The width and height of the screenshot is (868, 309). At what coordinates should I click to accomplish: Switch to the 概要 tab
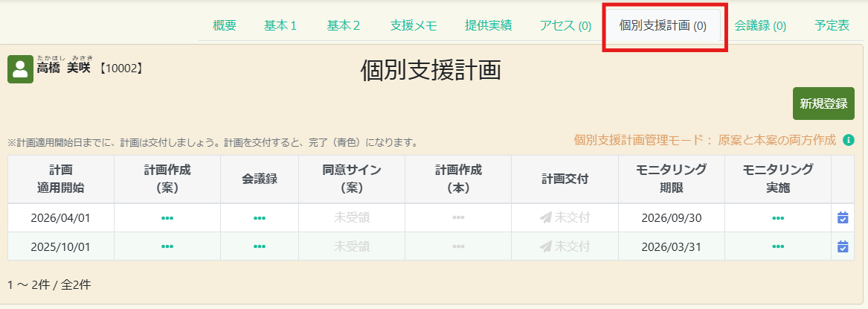224,25
